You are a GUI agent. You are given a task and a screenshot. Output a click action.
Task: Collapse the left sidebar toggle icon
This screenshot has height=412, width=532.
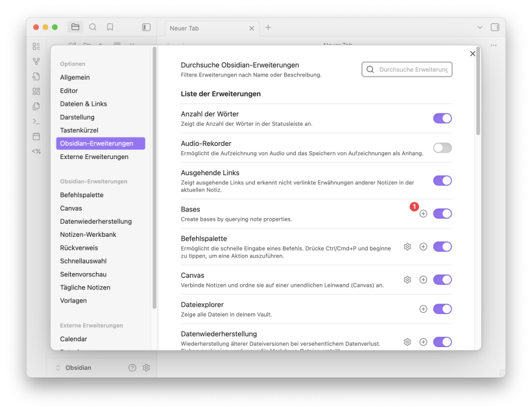coord(146,27)
